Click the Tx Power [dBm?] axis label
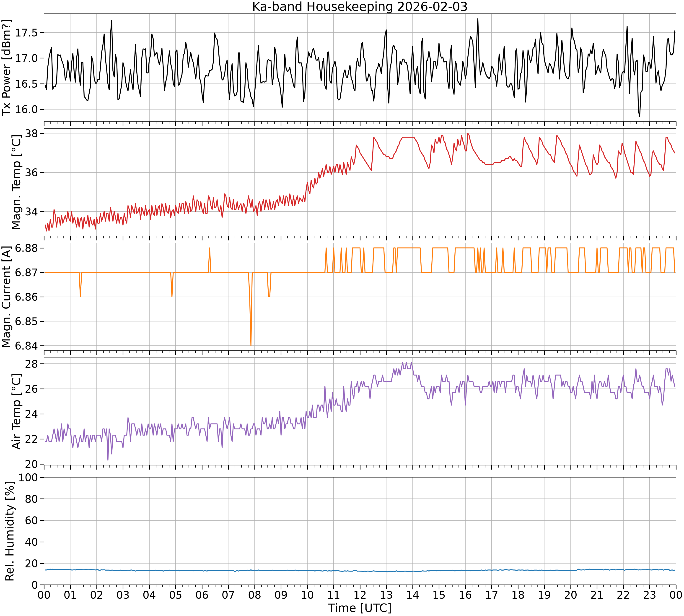This screenshot has height=616, width=684. 7,67
